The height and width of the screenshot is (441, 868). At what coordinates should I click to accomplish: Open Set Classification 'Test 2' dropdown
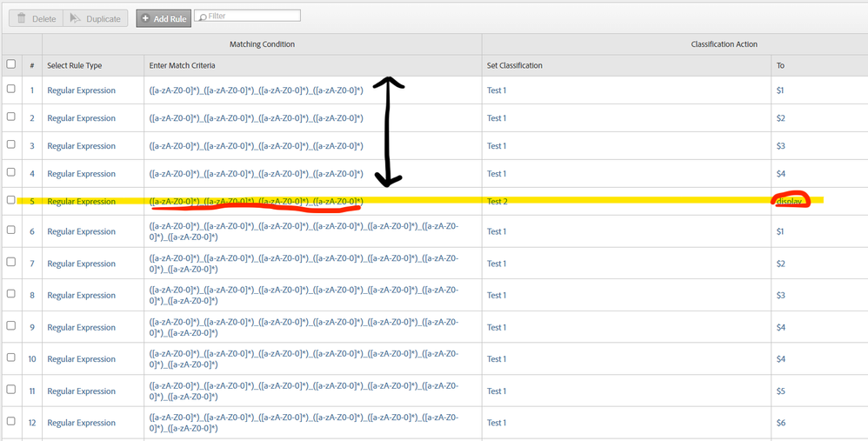pyautogui.click(x=497, y=202)
